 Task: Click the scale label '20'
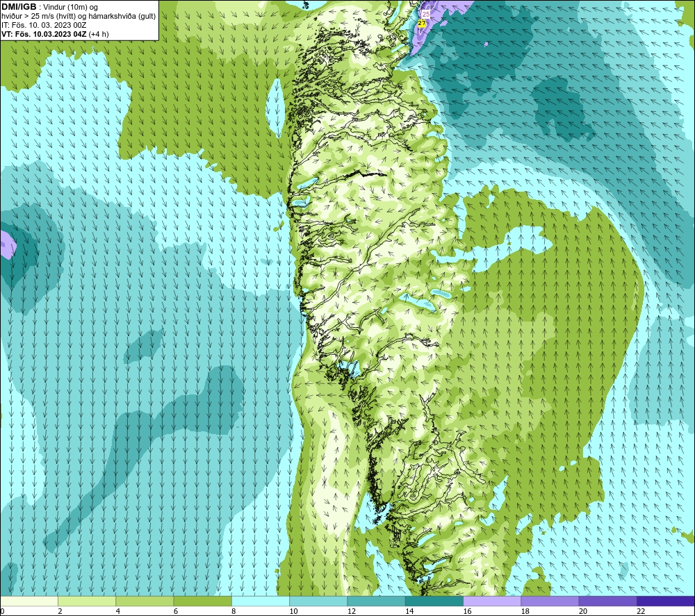[x=583, y=611]
